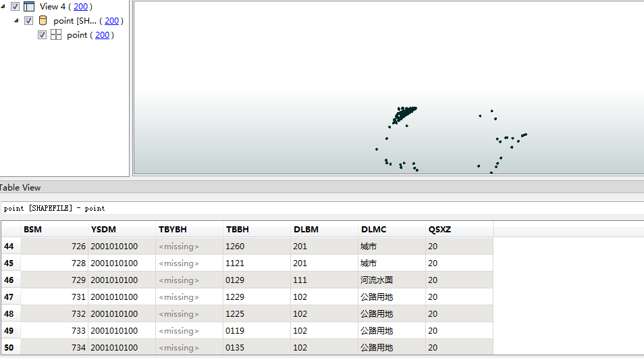Click BSM cell 734

click(x=54, y=347)
